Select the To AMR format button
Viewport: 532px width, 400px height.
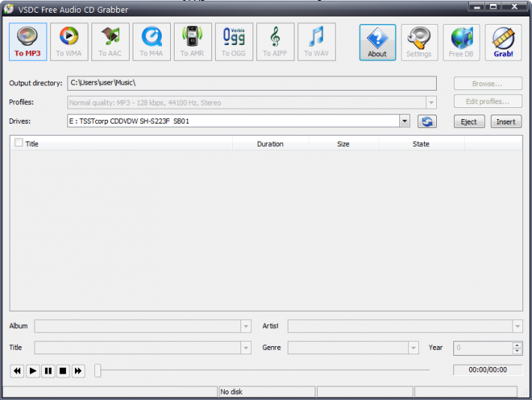193,42
